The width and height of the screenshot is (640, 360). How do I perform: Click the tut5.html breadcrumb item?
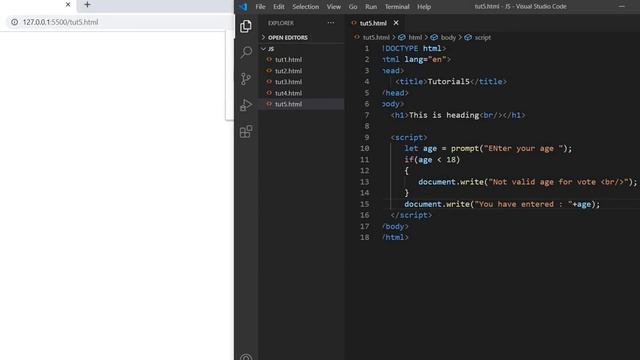[x=376, y=38]
